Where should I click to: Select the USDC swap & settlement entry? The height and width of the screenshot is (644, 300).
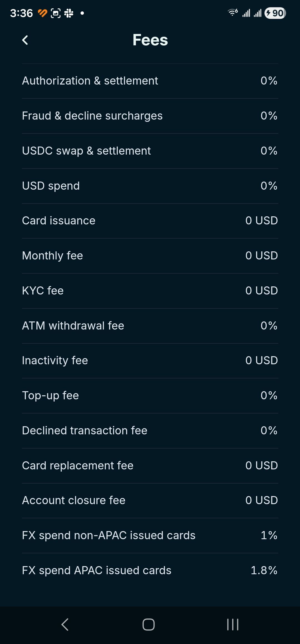[x=150, y=151]
